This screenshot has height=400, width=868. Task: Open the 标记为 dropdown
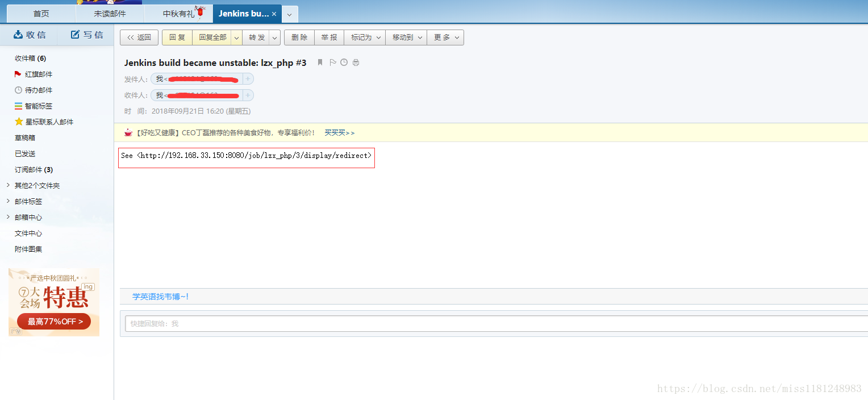(365, 37)
